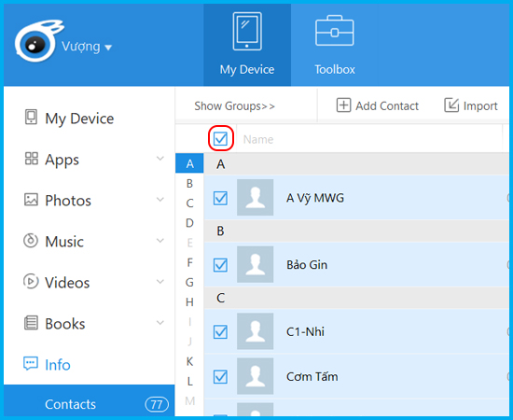Jump to letter A in alphabet index
513x420 pixels.
coord(189,163)
